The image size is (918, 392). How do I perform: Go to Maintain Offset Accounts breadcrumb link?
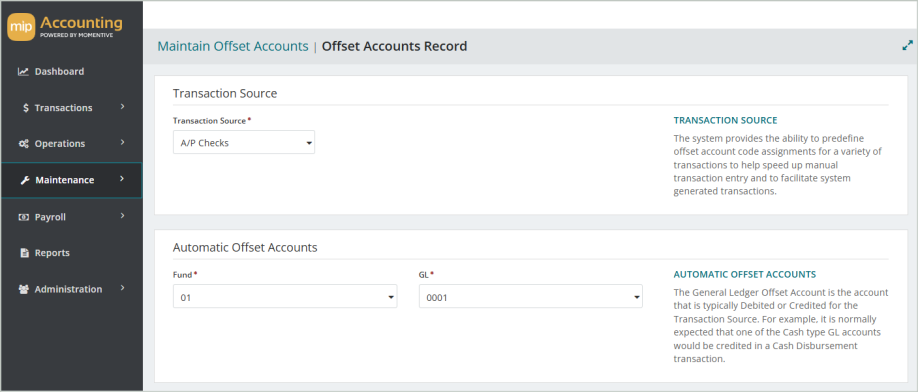pos(233,46)
